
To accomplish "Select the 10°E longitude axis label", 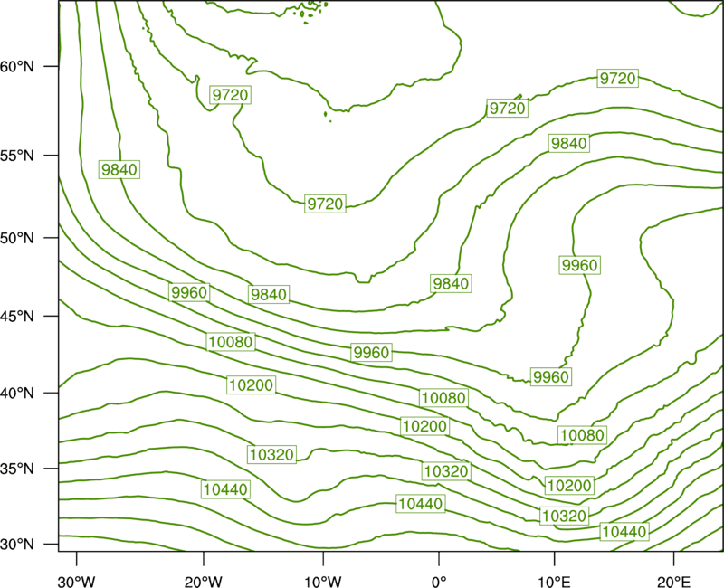I will 554,582.
